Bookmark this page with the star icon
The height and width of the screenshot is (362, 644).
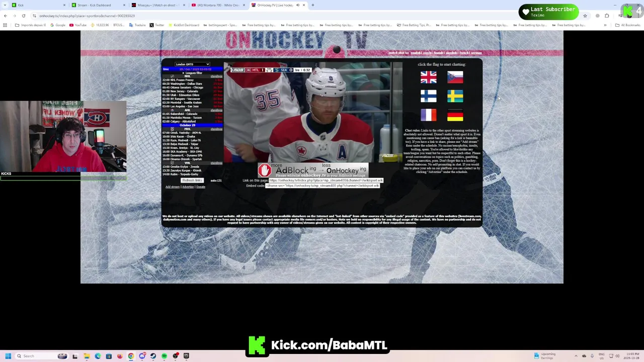(585, 16)
